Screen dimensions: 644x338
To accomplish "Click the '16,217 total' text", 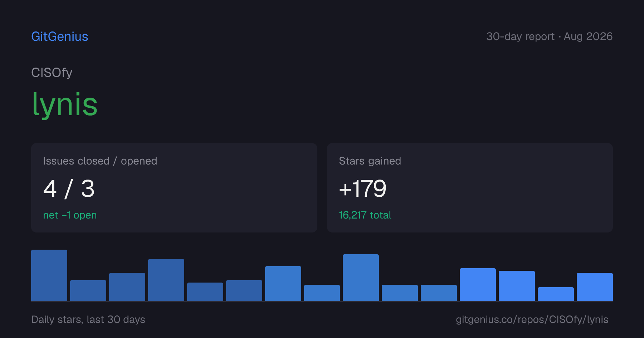I will [x=365, y=215].
